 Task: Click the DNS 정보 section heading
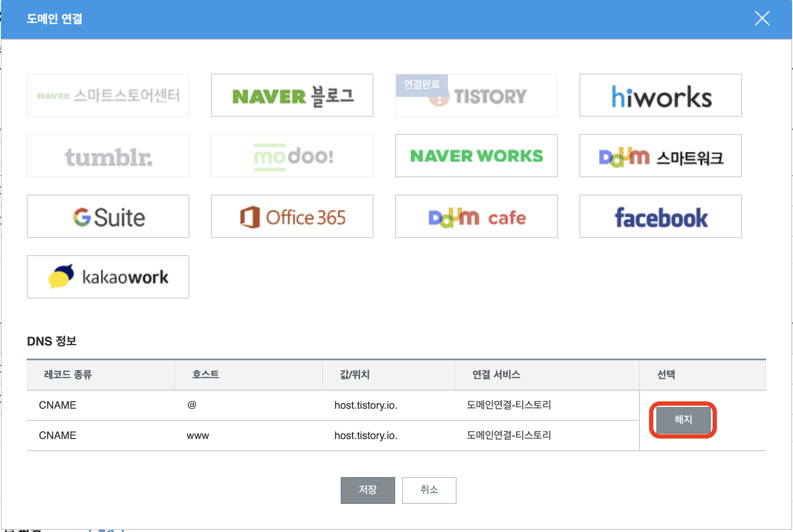[52, 341]
